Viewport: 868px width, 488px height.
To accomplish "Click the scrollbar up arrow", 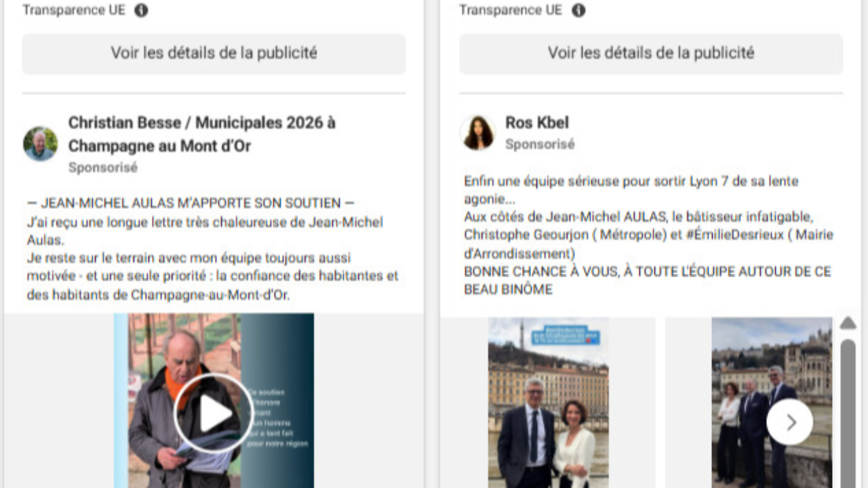I will tap(848, 323).
